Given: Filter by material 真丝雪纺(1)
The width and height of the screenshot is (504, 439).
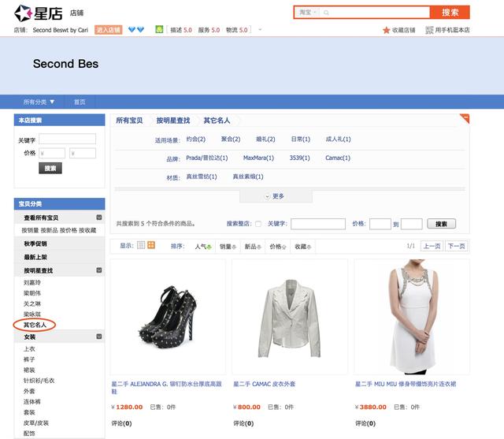Looking at the screenshot, I should (x=202, y=177).
